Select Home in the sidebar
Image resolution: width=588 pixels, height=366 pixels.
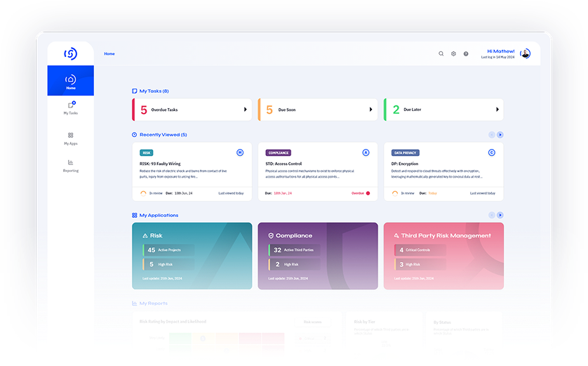tap(71, 81)
